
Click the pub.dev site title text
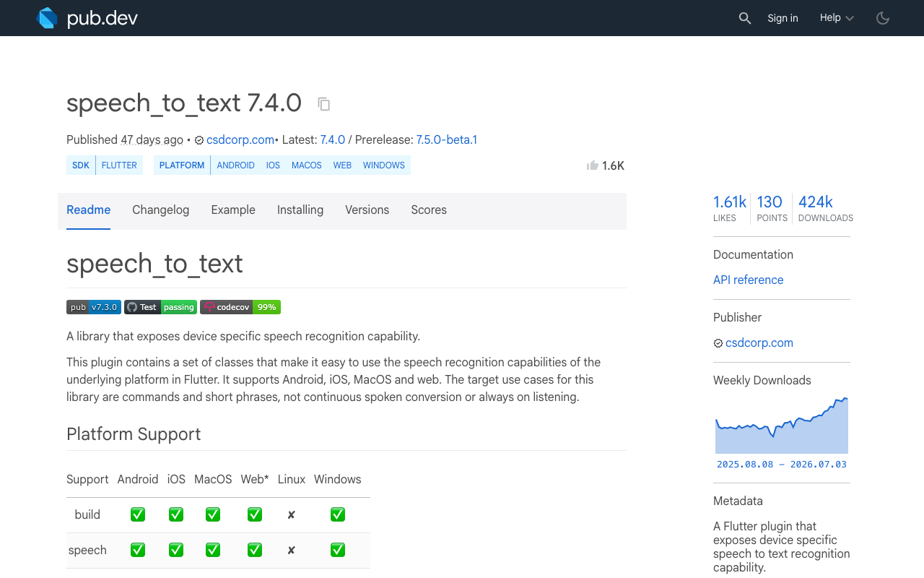click(103, 18)
